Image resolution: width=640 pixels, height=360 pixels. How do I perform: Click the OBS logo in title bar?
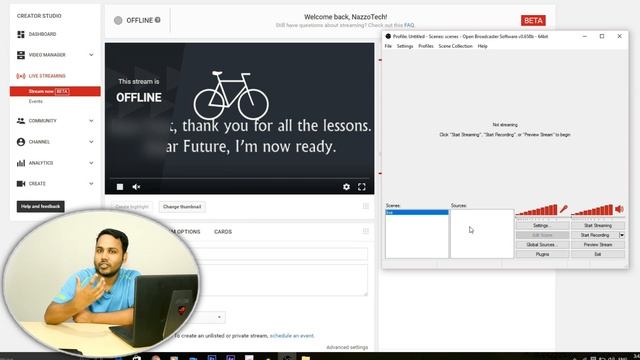click(388, 36)
